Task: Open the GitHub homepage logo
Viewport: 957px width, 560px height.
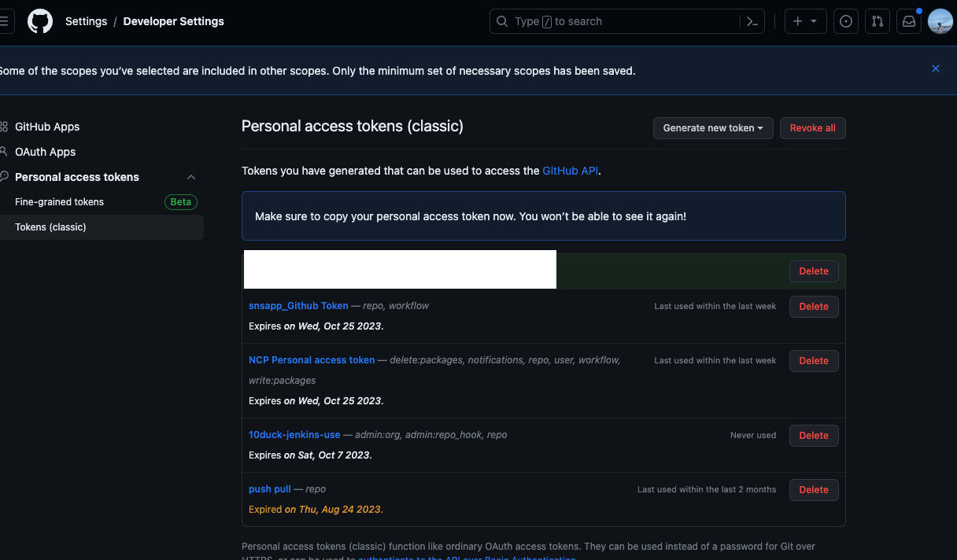Action: pos(40,21)
